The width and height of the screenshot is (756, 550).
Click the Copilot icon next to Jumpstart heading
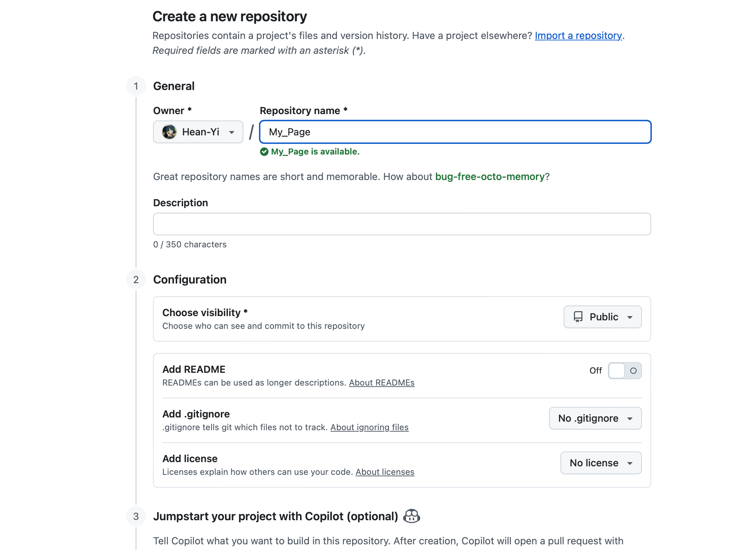[x=412, y=516]
